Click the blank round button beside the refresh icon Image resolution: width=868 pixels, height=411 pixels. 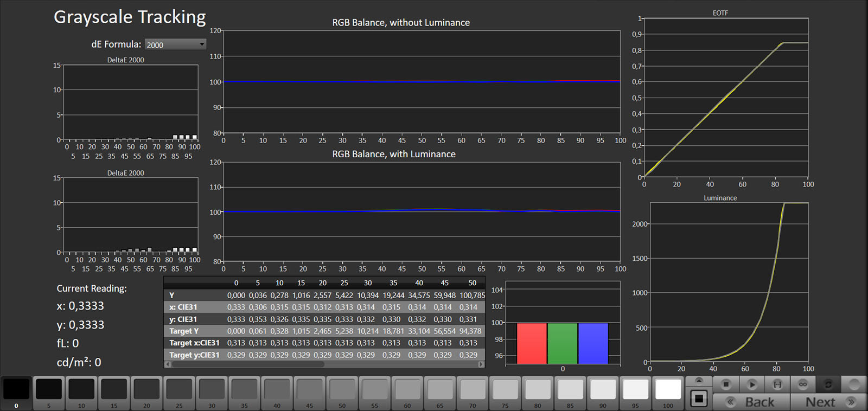(854, 384)
